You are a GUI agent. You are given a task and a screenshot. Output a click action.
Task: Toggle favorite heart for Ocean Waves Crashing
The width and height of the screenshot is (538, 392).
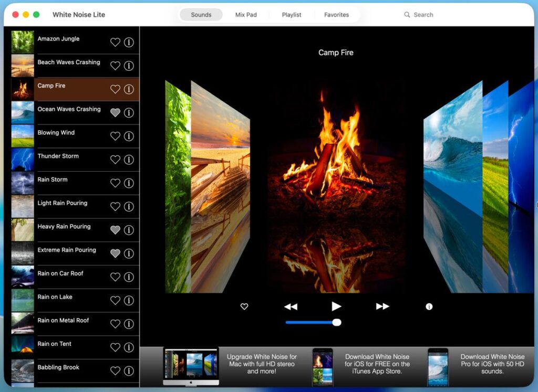click(x=115, y=113)
